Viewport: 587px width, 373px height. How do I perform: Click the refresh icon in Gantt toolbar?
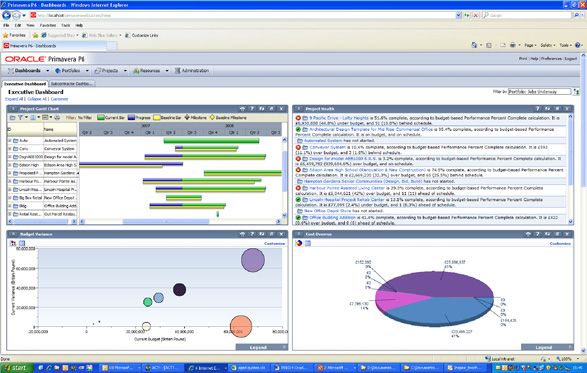[x=57, y=118]
